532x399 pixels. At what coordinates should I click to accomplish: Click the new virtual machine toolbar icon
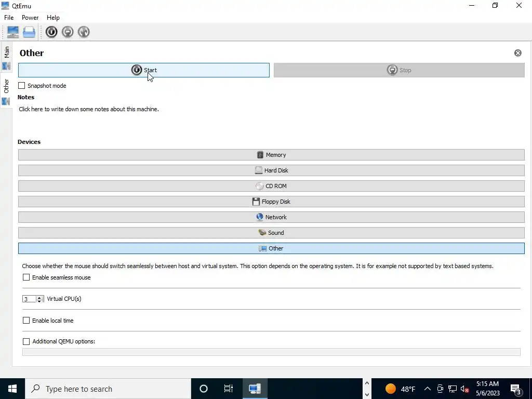13,32
